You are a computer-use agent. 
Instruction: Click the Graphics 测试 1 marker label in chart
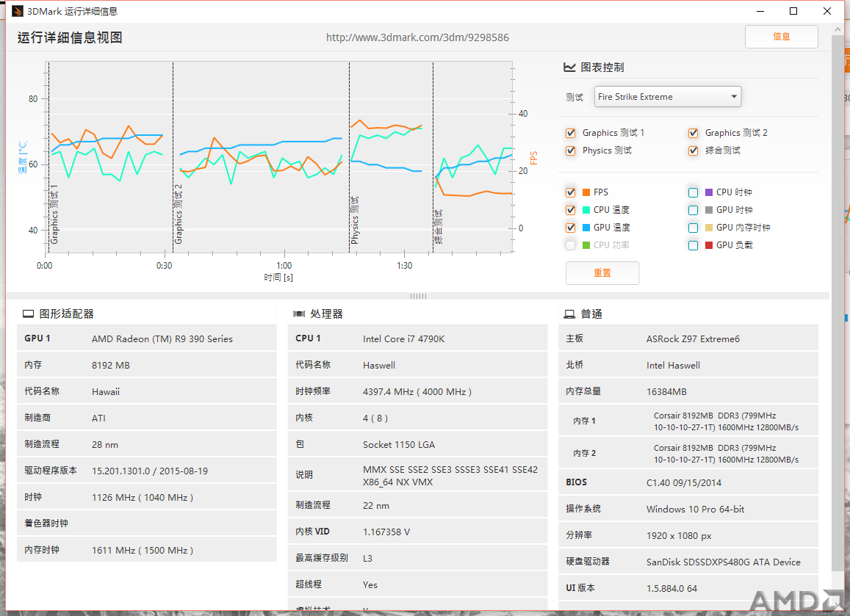point(54,214)
